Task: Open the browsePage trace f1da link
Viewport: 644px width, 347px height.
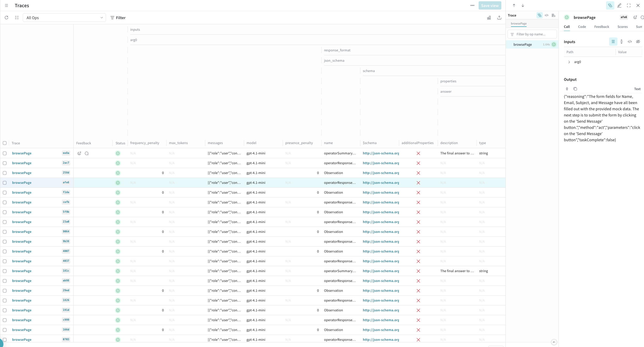Action: tap(22, 193)
